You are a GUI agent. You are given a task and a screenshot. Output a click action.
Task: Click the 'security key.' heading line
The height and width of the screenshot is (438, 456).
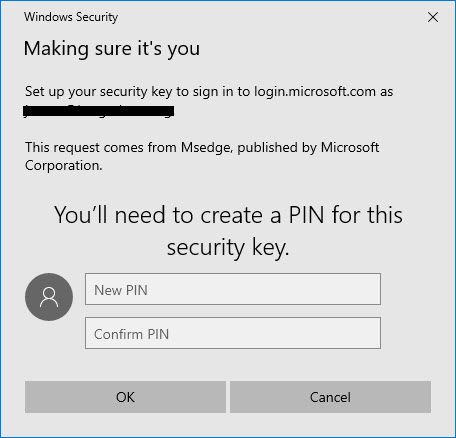click(228, 248)
